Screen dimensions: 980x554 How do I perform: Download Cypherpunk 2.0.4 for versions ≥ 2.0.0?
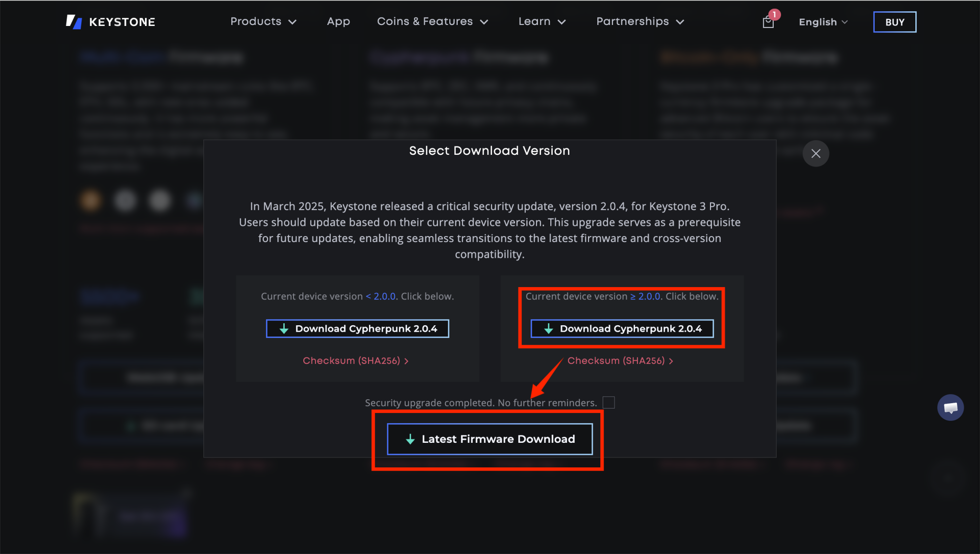tap(622, 329)
